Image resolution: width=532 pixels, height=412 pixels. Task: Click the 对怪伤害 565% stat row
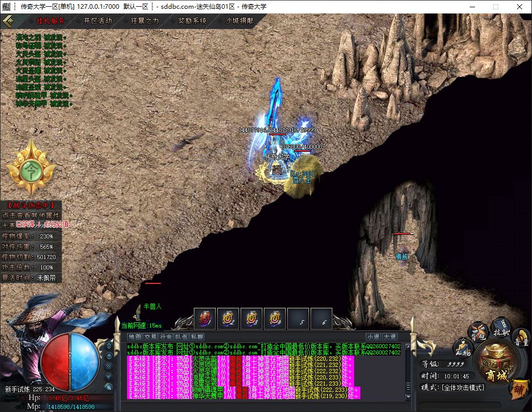pyautogui.click(x=31, y=247)
